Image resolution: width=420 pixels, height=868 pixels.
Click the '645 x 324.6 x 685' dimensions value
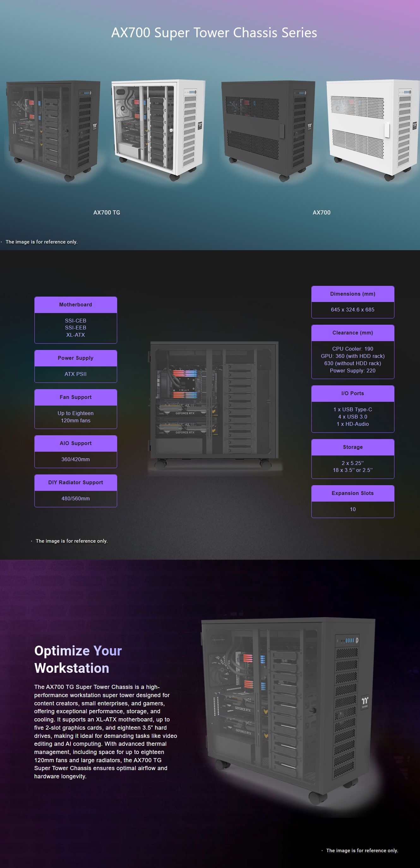(353, 310)
